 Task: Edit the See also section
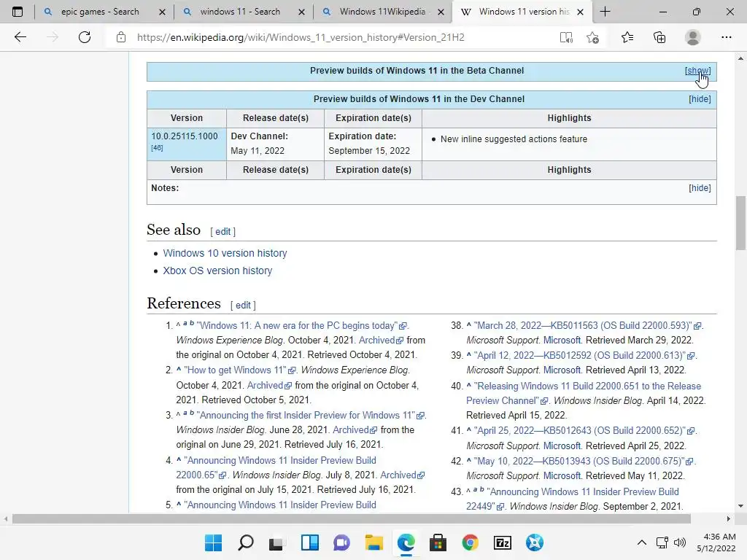(x=222, y=231)
